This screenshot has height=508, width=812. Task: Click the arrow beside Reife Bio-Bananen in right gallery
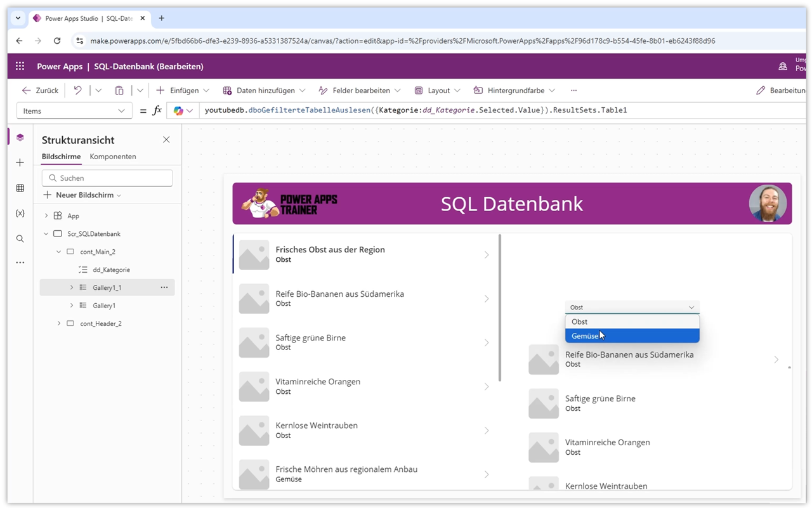click(776, 360)
